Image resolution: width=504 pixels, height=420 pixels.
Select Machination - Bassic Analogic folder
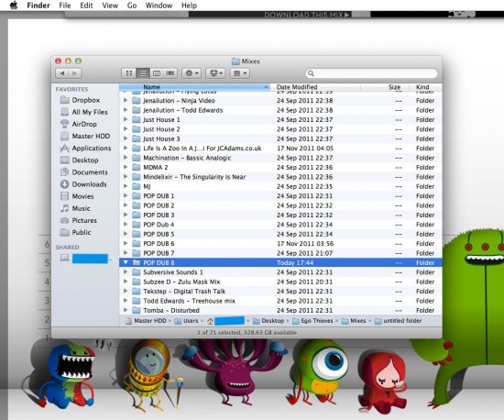(280, 158)
